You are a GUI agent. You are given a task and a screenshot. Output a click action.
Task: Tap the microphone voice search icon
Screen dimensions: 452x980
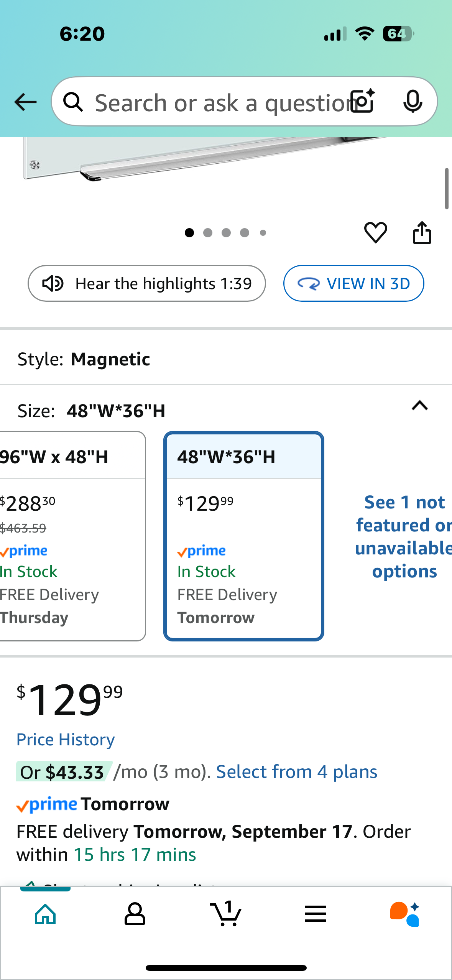413,102
